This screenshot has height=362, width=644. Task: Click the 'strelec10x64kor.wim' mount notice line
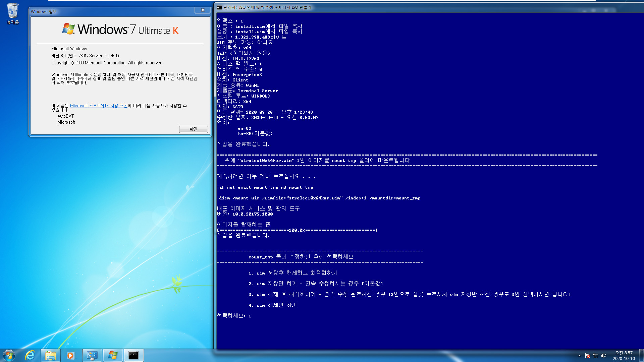(317, 160)
